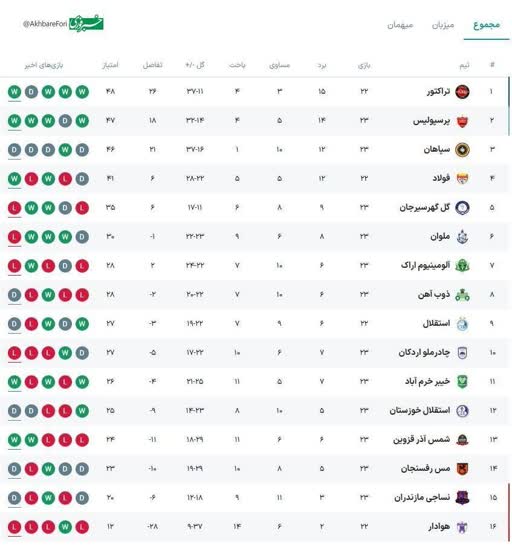Click the Havadar team logo
512x547 pixels.
pos(462,526)
